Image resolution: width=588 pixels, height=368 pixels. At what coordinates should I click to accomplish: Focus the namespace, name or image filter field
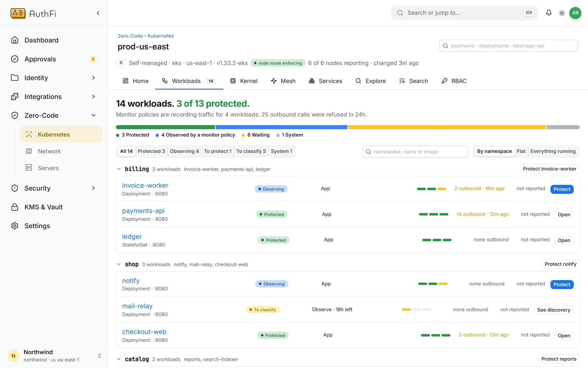415,152
